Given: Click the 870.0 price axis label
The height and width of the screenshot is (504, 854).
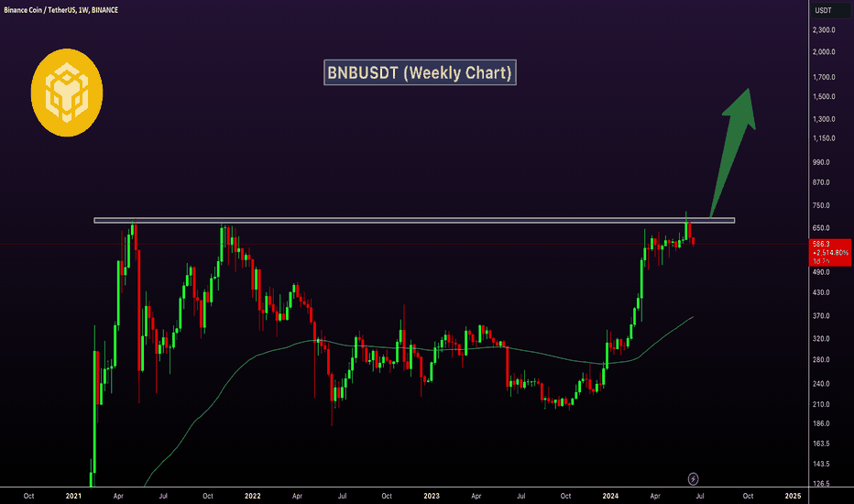Looking at the screenshot, I should click(x=821, y=182).
